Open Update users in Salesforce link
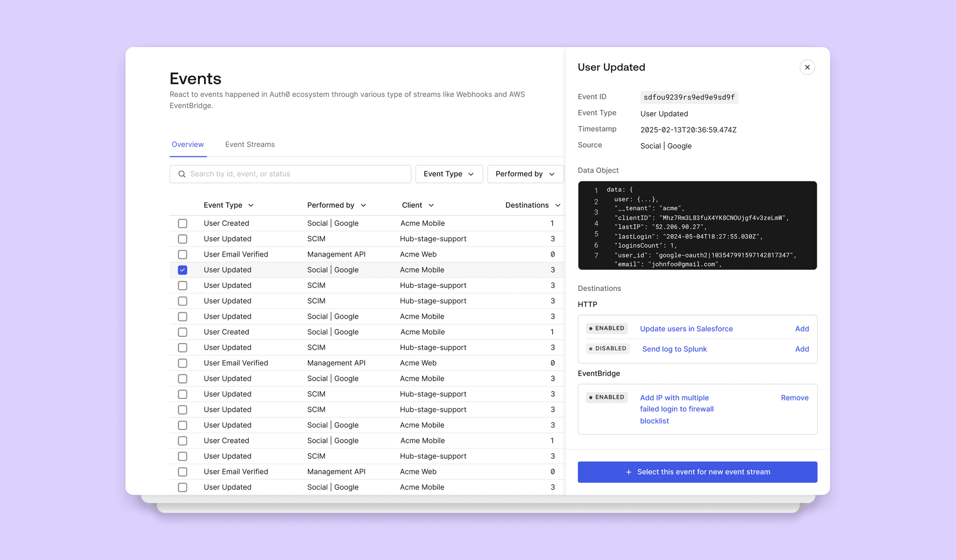Viewport: 956px width, 560px height. point(686,329)
